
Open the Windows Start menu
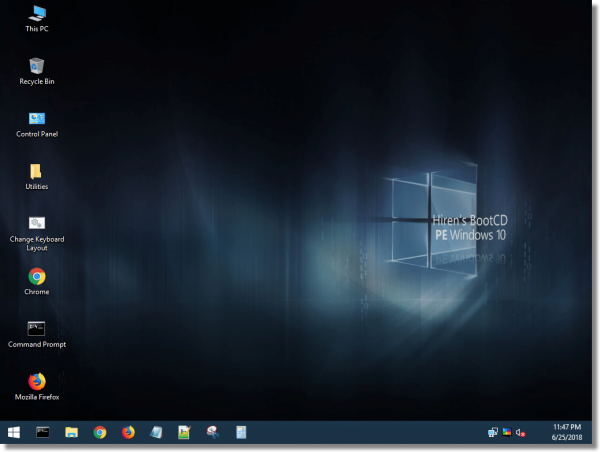click(x=14, y=432)
